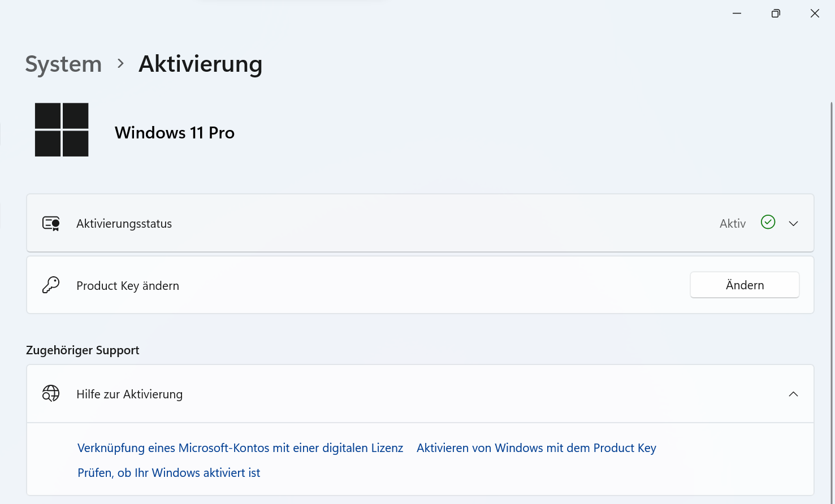Minimize the Settings window
The image size is (835, 504).
coord(737,14)
